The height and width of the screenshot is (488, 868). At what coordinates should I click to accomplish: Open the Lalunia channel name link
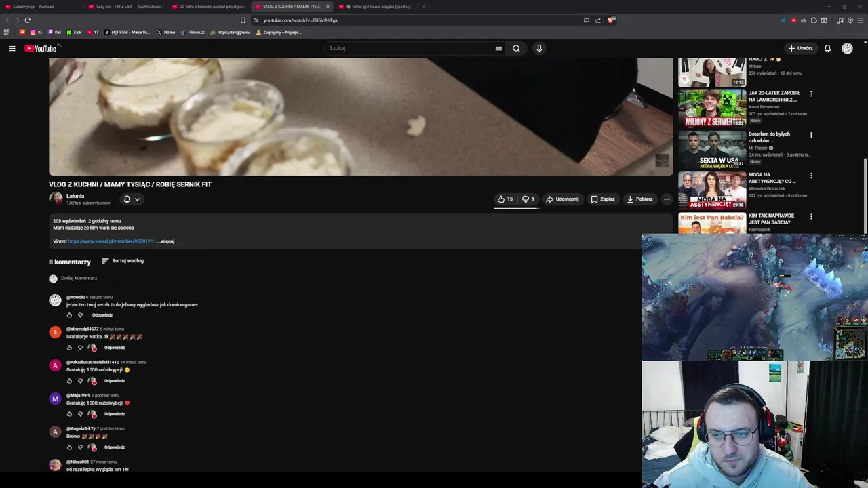(x=75, y=196)
